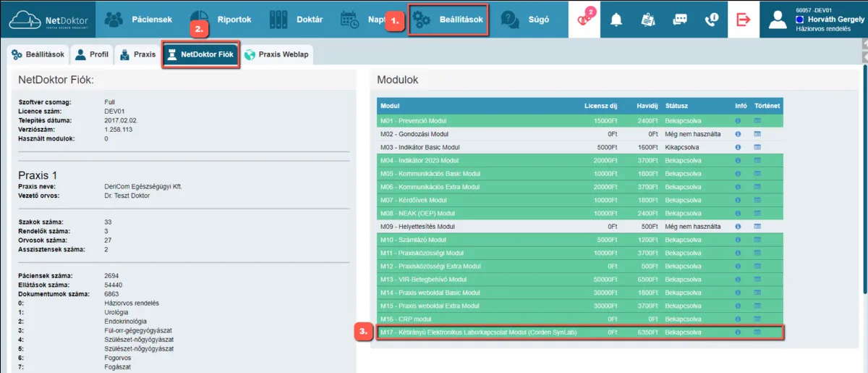Click the licence number value DEV01
The height and width of the screenshot is (373, 868).
(x=116, y=112)
